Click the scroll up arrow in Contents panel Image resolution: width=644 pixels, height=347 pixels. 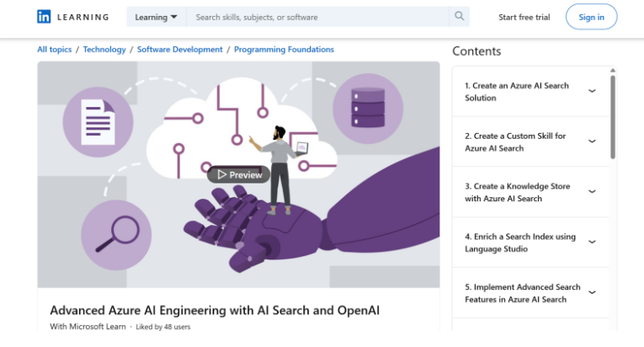point(613,70)
